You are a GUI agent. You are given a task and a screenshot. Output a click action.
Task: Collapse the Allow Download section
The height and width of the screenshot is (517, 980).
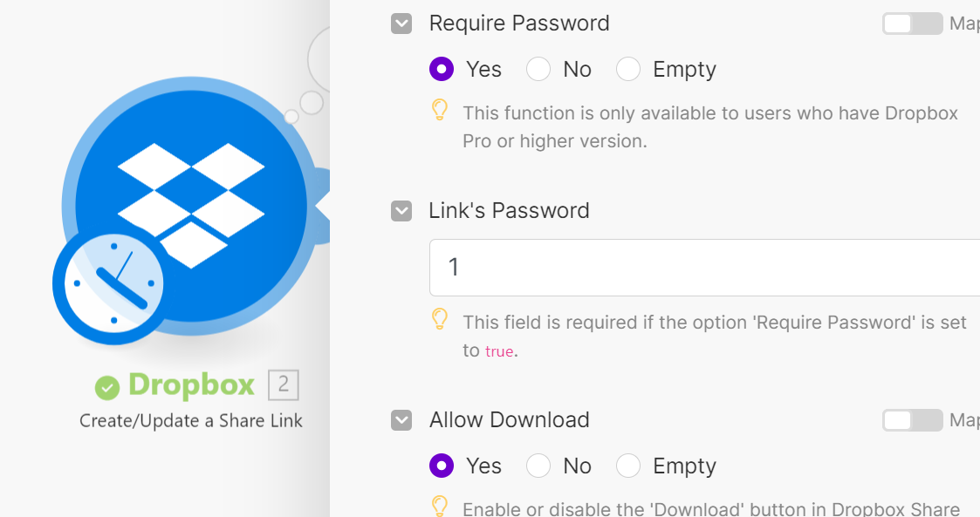click(401, 420)
